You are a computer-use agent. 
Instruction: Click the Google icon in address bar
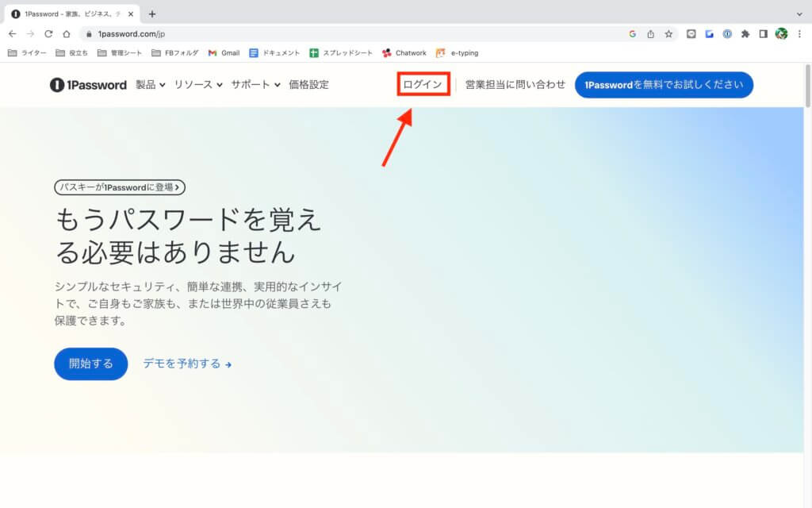632,33
